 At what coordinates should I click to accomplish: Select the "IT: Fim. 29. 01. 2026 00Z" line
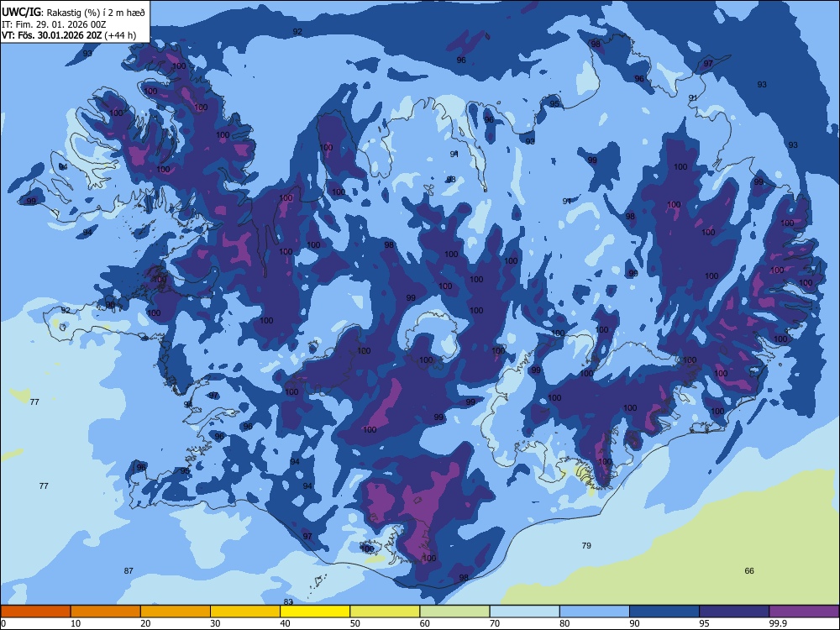(x=54, y=24)
